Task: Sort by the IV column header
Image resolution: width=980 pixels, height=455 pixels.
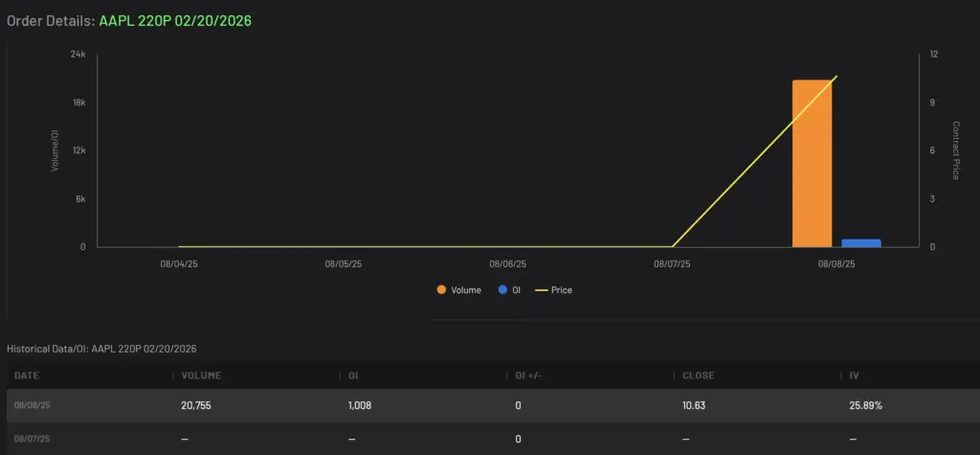Action: click(x=854, y=375)
